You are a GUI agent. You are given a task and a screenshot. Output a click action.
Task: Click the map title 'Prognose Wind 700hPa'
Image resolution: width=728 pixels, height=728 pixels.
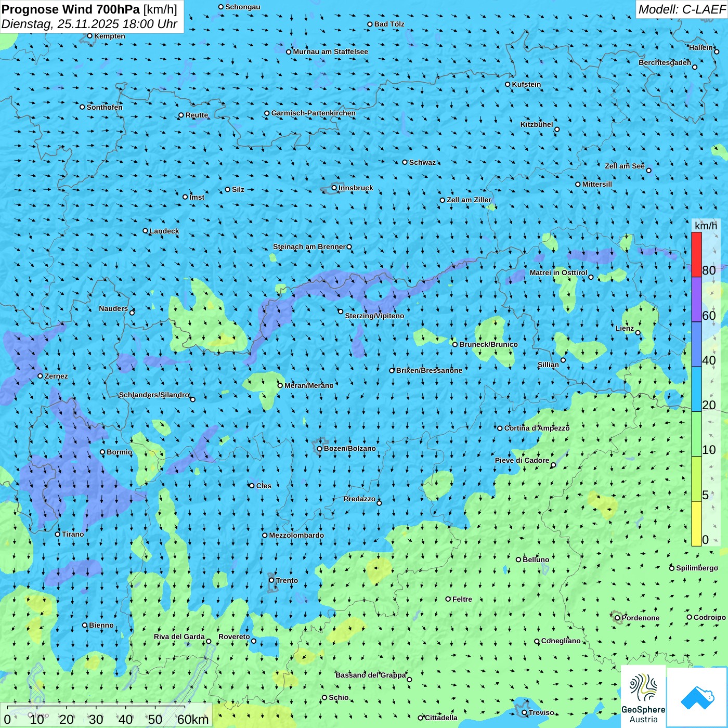pyautogui.click(x=71, y=9)
